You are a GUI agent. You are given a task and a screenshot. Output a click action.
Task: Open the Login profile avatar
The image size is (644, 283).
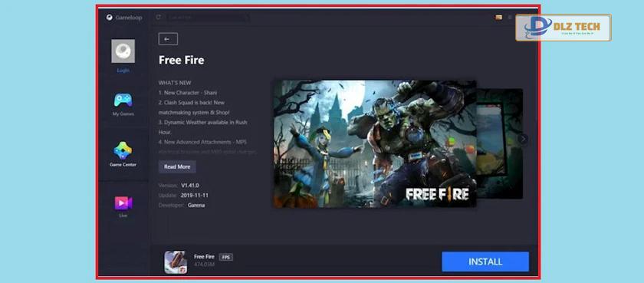[123, 51]
